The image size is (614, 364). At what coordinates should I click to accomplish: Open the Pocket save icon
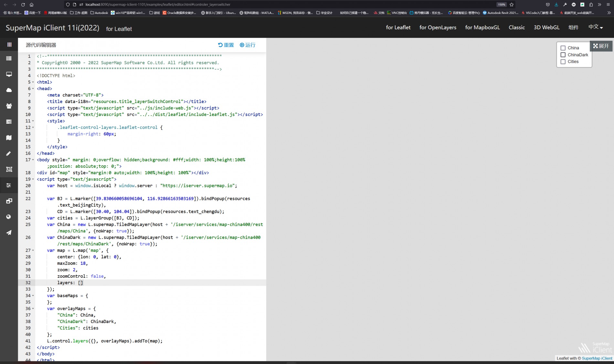click(547, 5)
